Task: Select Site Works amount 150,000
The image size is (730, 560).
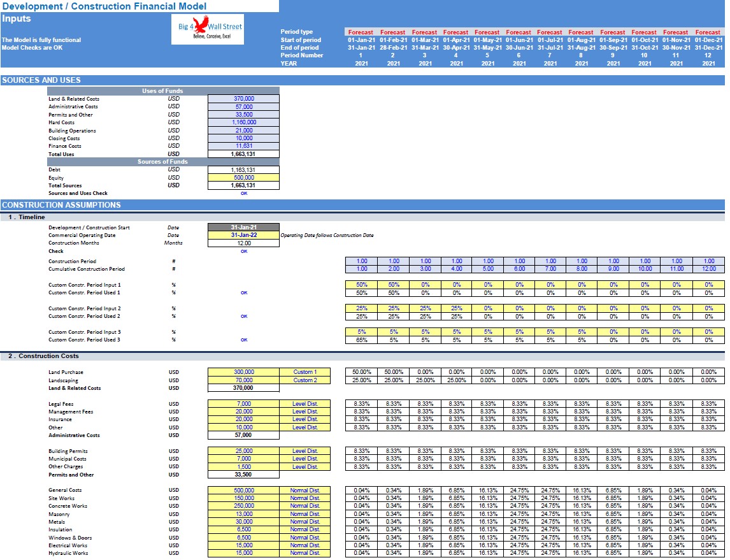Action: 243,498
